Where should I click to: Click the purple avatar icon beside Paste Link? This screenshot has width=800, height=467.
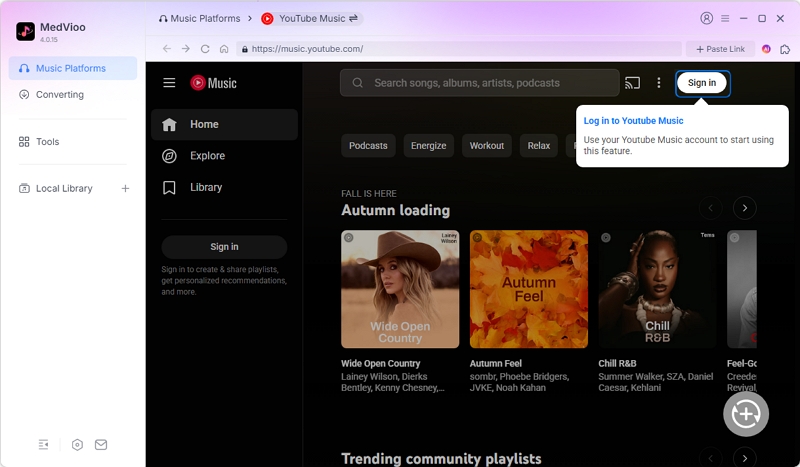pos(766,49)
